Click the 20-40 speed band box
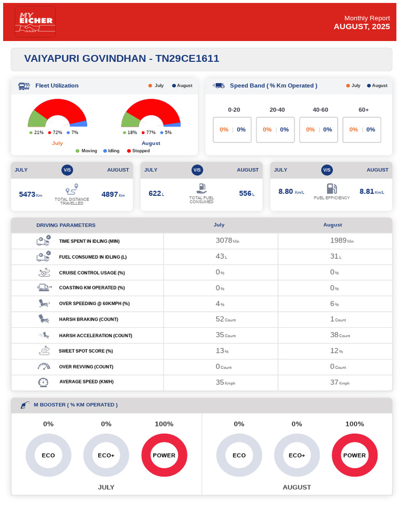Viewport: 399px width, 532px height. coord(275,129)
